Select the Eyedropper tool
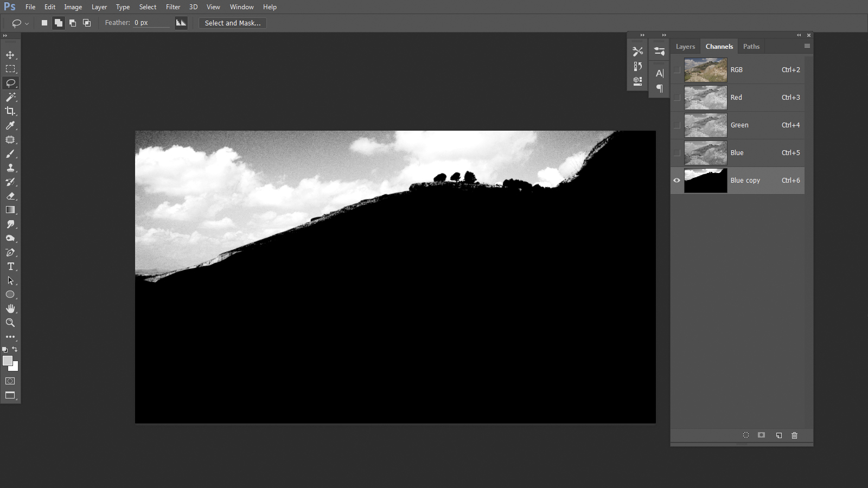The image size is (868, 488). point(10,125)
